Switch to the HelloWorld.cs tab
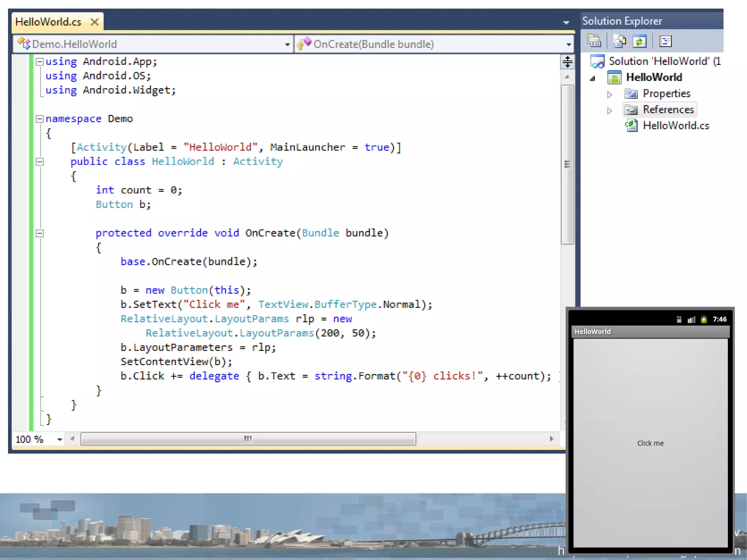The height and width of the screenshot is (560, 747). (49, 22)
